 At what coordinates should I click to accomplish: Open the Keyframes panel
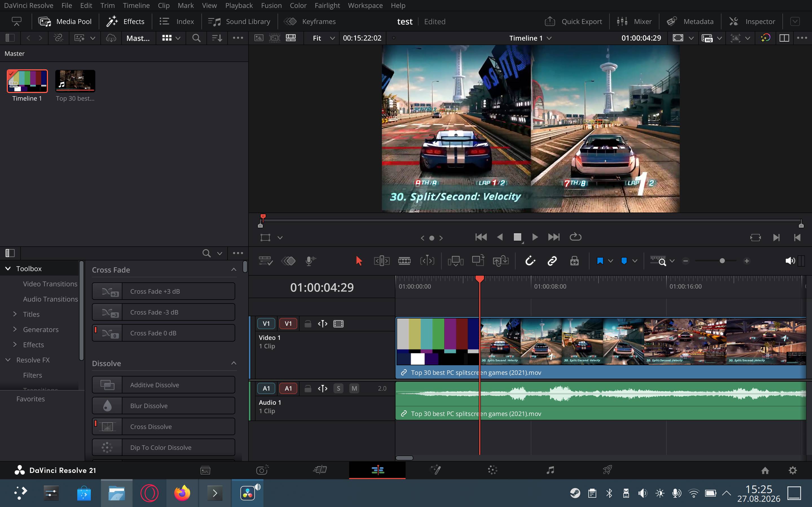pos(310,21)
